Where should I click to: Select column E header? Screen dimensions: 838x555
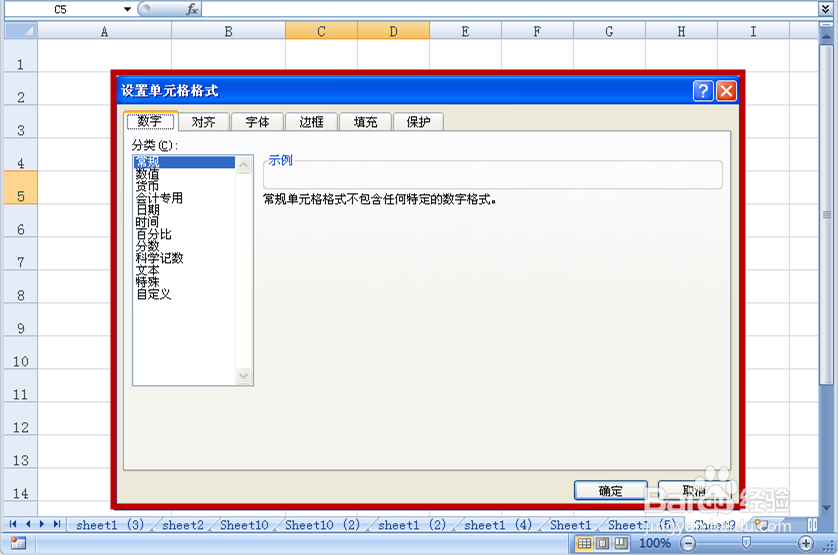465,31
